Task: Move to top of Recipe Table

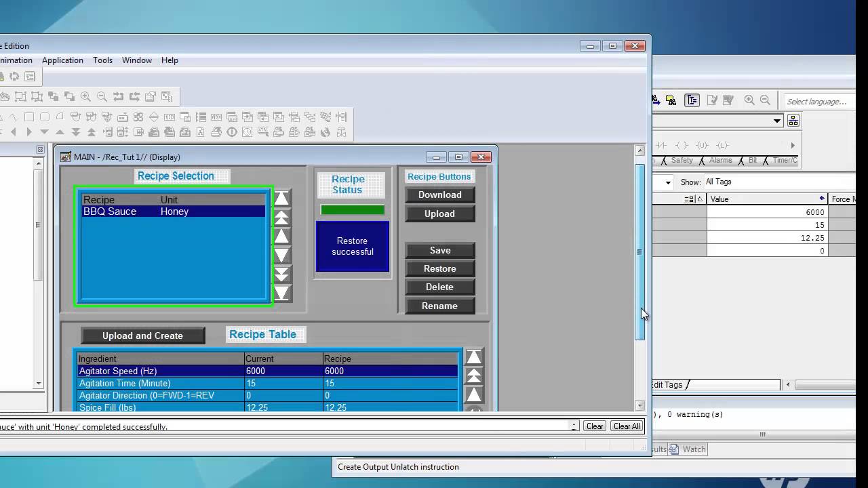Action: [474, 357]
